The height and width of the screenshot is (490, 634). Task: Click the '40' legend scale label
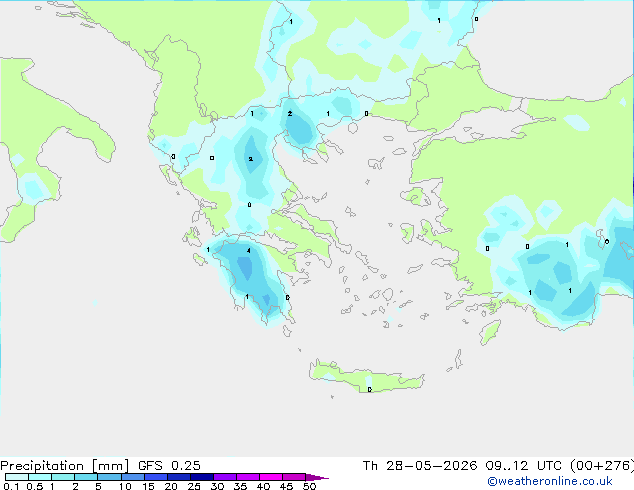click(x=263, y=486)
